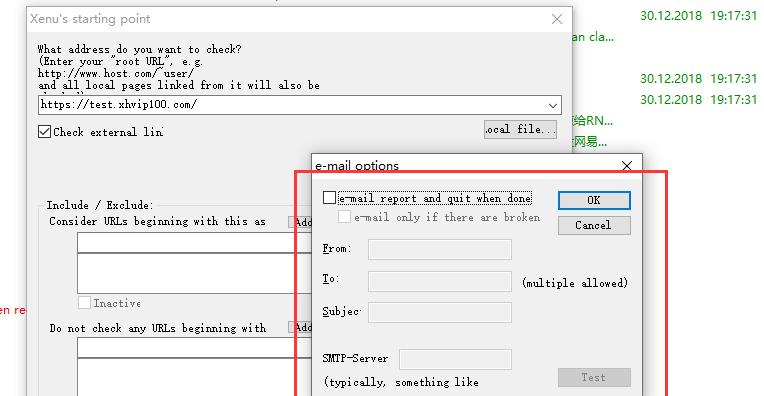This screenshot has width=764, height=396.
Task: Uncheck Check external links option
Action: [44, 132]
